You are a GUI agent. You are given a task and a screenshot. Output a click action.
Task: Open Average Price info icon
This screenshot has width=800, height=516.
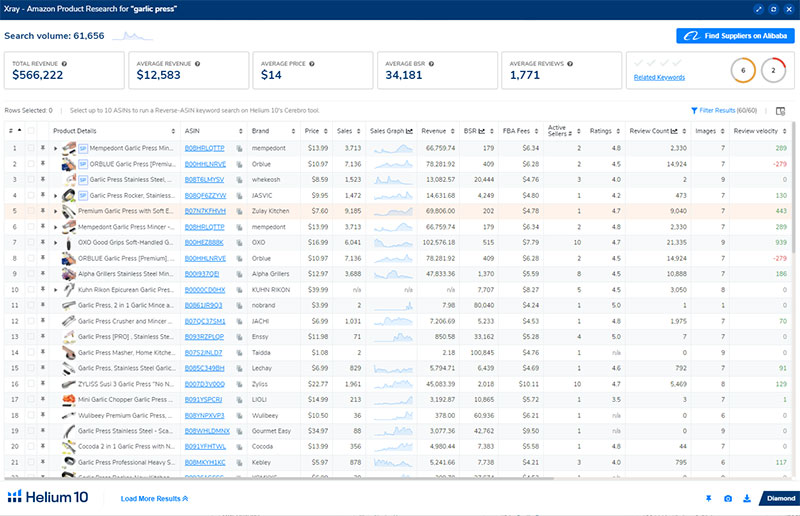[312, 64]
